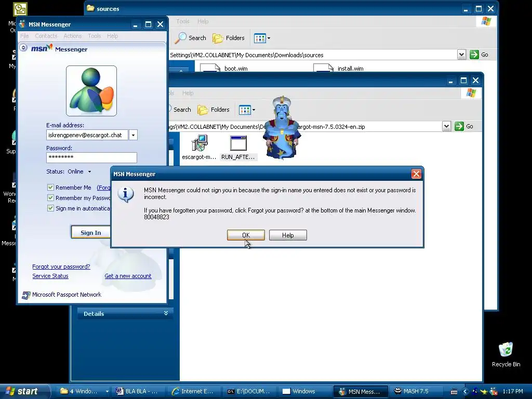Open address bar dropdown in sources window
The height and width of the screenshot is (399, 532).
click(x=461, y=55)
